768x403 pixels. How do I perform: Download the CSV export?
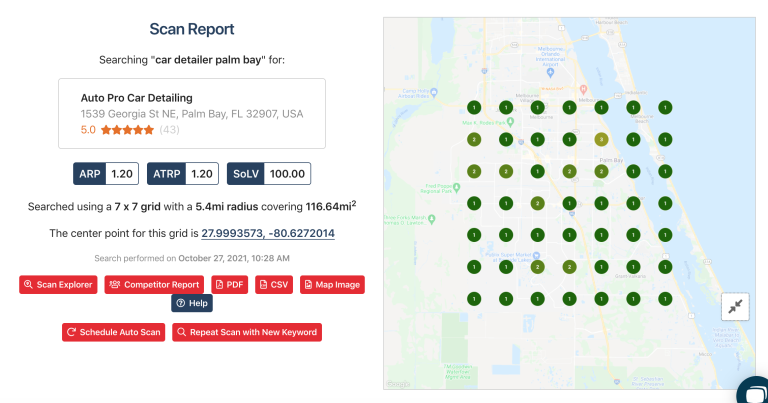point(274,284)
